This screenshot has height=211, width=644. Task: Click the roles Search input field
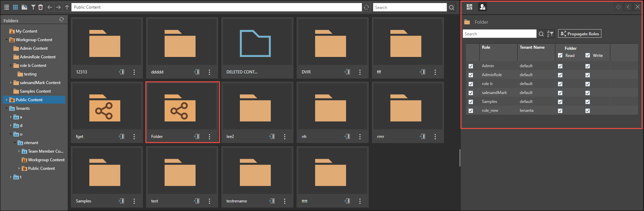coord(499,34)
